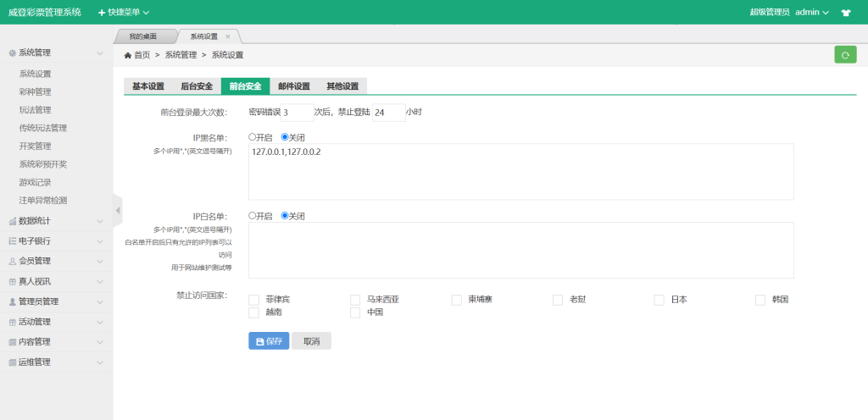Click the 电子银行 icon in sidebar
Viewport: 868px width, 420px height.
[12, 241]
